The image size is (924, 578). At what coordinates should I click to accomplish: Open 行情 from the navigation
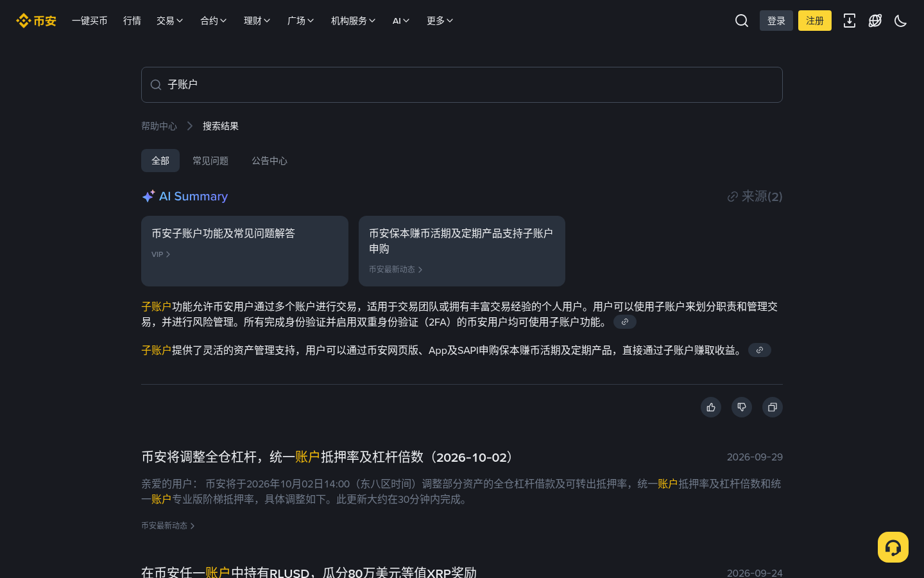132,21
